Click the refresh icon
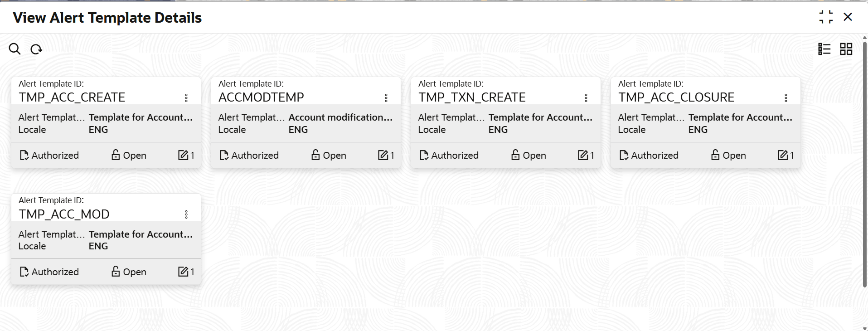 pyautogui.click(x=36, y=49)
